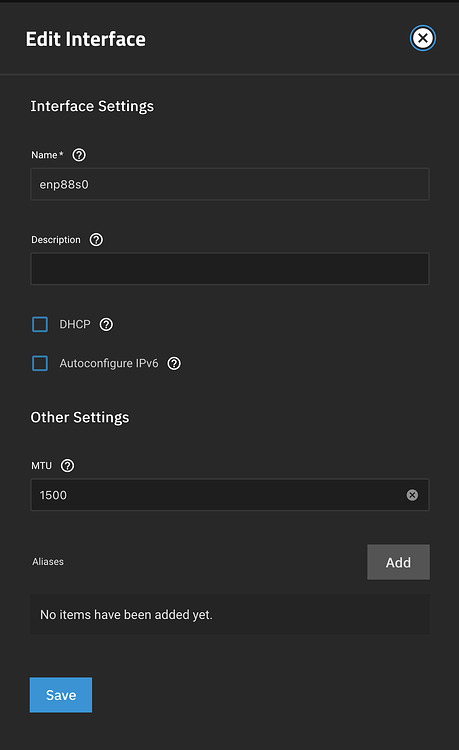The height and width of the screenshot is (750, 459).
Task: Show help tooltip next to Description
Action: [x=96, y=240]
